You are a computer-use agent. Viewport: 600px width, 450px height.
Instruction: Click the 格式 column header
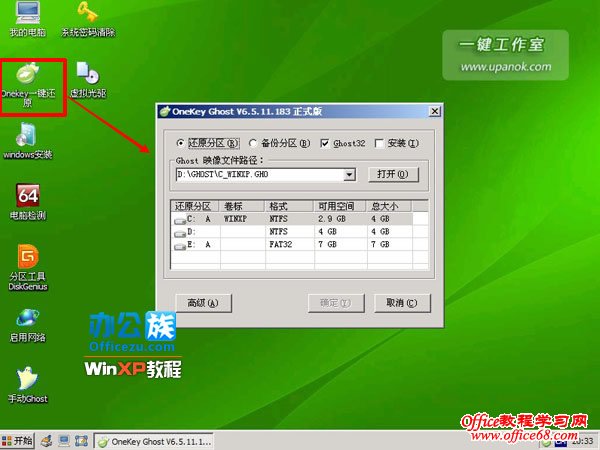click(x=289, y=206)
